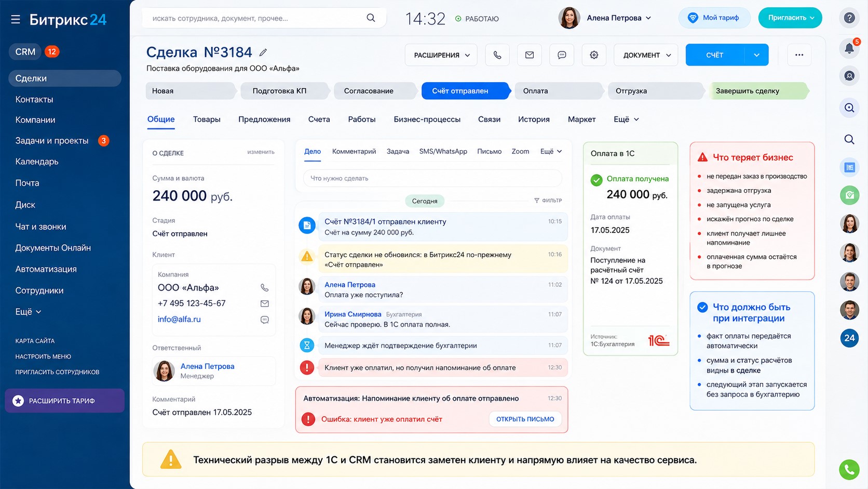The width and height of the screenshot is (868, 489).
Task: Open the three-dots more actions button
Action: [799, 55]
